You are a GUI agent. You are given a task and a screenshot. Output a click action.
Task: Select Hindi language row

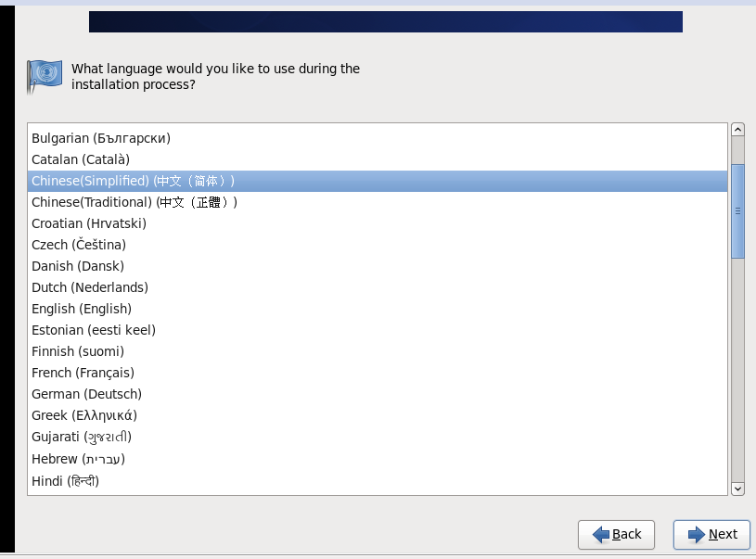click(x=377, y=481)
